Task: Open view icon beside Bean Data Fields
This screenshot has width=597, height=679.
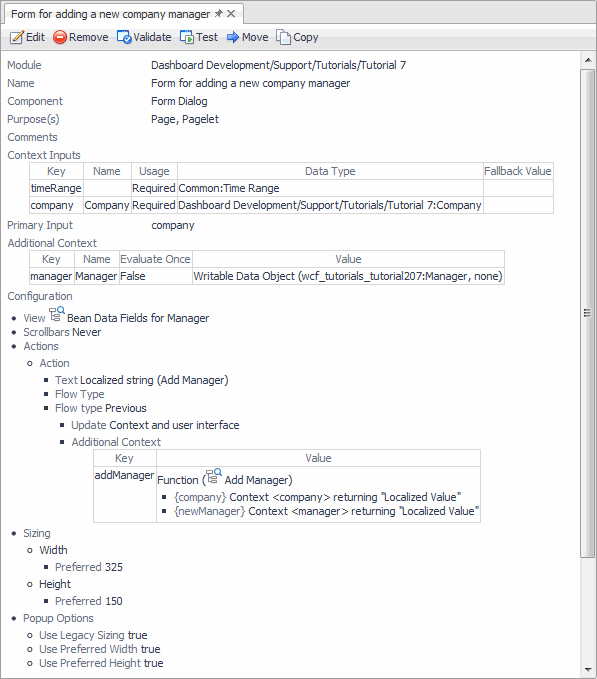Action: point(56,314)
